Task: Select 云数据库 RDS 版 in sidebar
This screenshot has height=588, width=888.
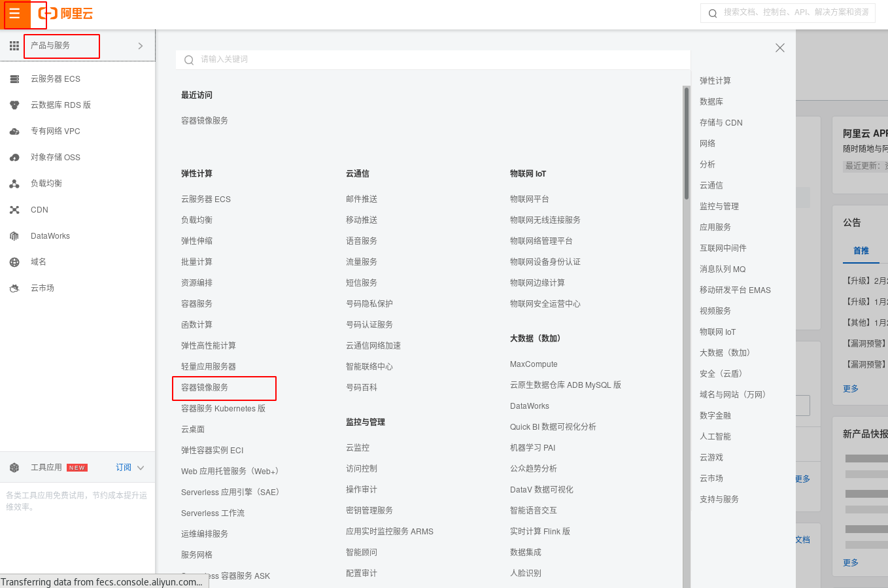Action: 61,105
